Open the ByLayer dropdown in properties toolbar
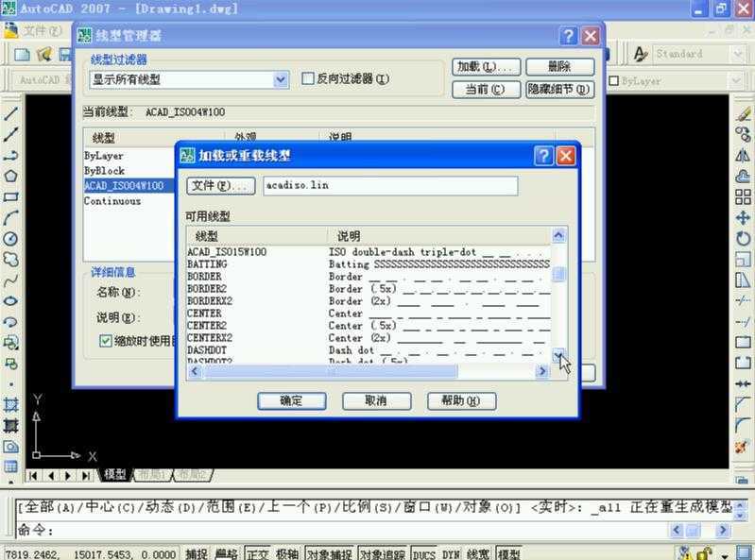The height and width of the screenshot is (560, 755). [736, 81]
